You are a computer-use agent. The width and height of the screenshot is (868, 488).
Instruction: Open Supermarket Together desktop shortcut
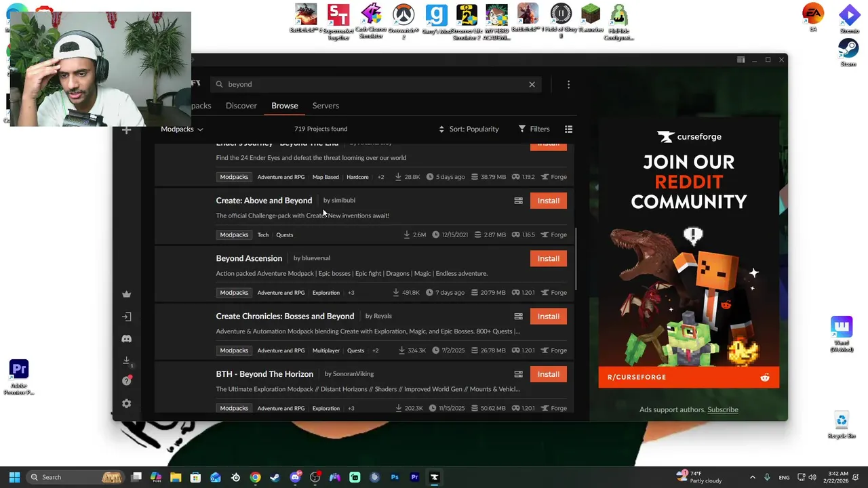pyautogui.click(x=338, y=22)
